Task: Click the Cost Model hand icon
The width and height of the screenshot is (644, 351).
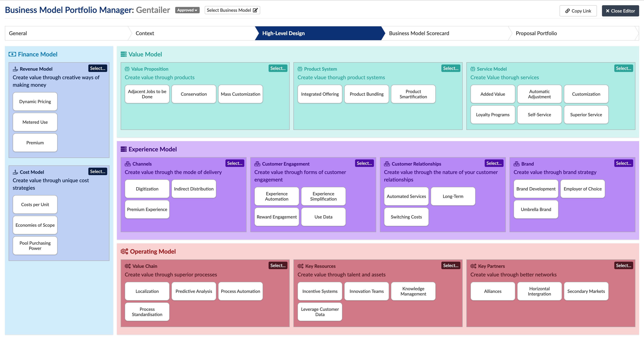Action: pos(15,172)
